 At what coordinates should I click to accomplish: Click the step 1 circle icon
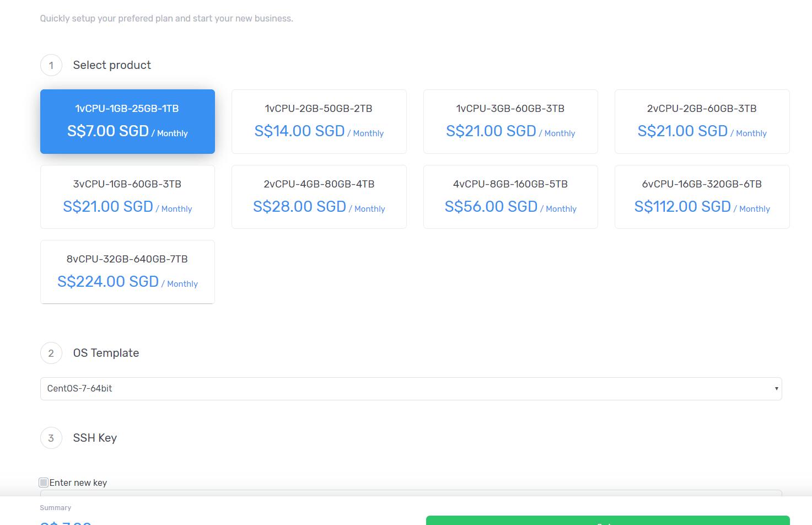click(51, 65)
